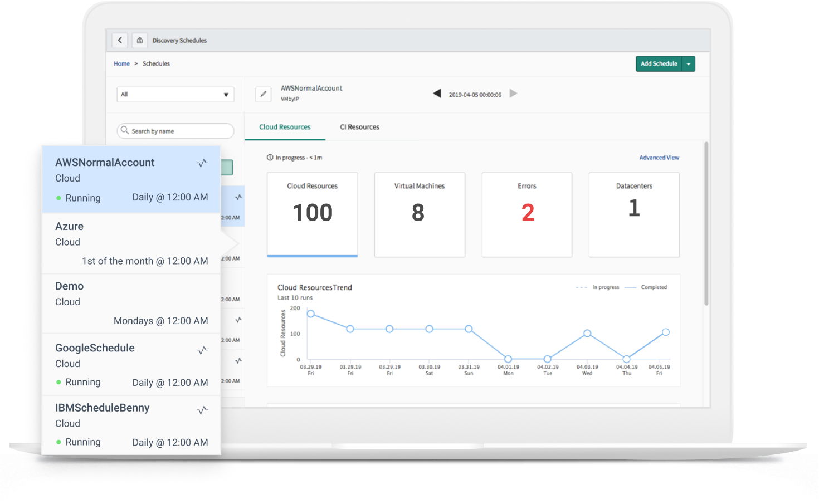The width and height of the screenshot is (819, 504).
Task: Click the Home breadcrumb link
Action: tap(121, 64)
